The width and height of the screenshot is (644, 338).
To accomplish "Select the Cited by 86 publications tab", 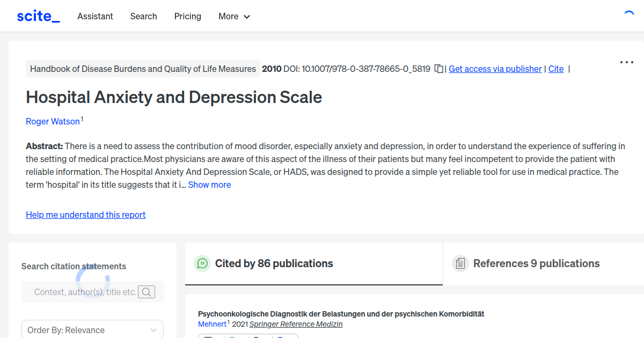I will [x=274, y=263].
